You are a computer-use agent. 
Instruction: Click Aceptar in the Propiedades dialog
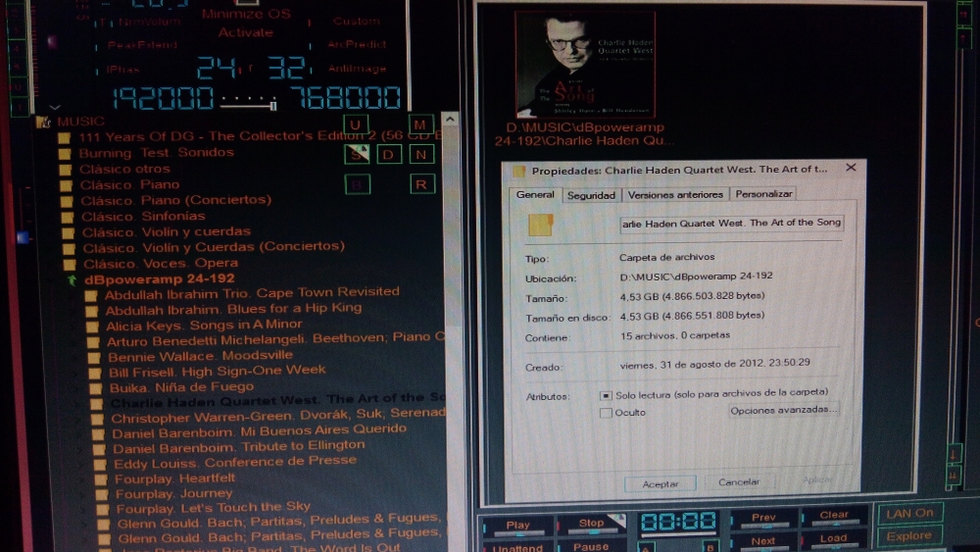660,484
